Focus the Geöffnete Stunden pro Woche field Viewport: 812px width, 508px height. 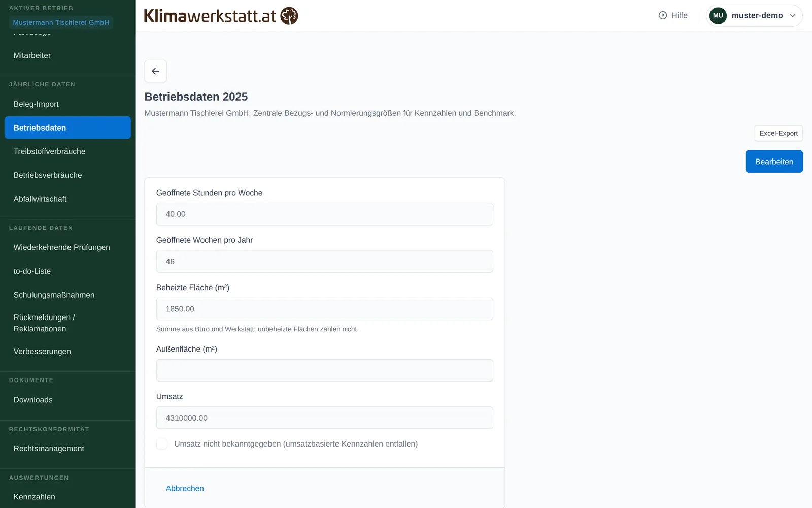325,214
